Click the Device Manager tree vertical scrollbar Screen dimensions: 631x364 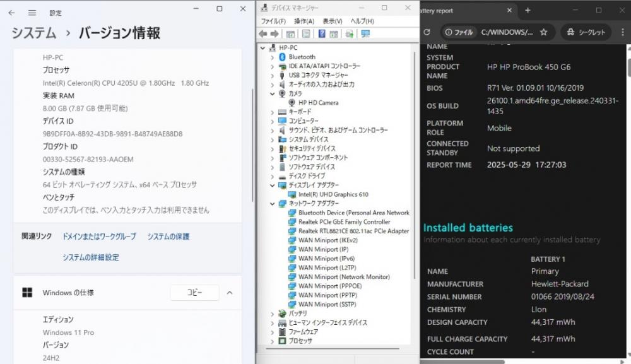[414, 165]
